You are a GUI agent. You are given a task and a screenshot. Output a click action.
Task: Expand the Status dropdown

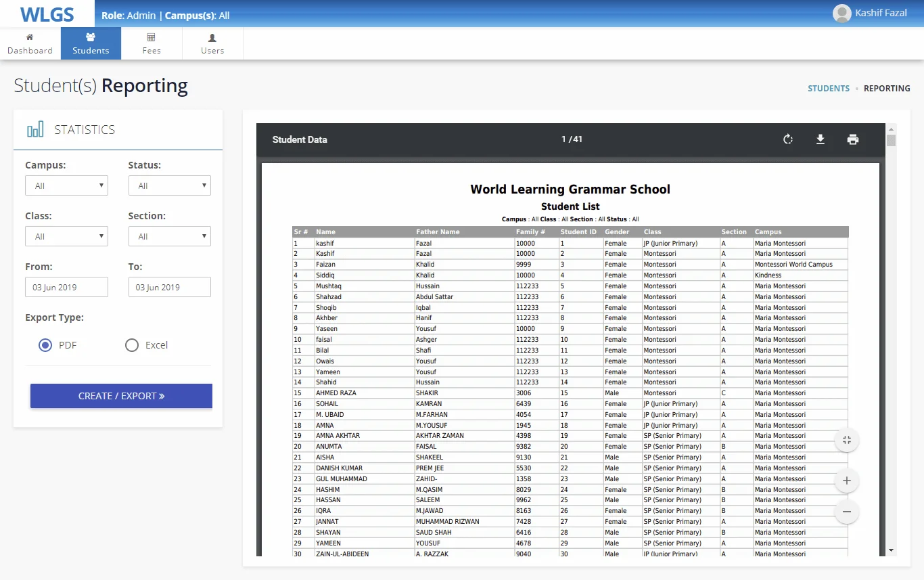tap(169, 185)
